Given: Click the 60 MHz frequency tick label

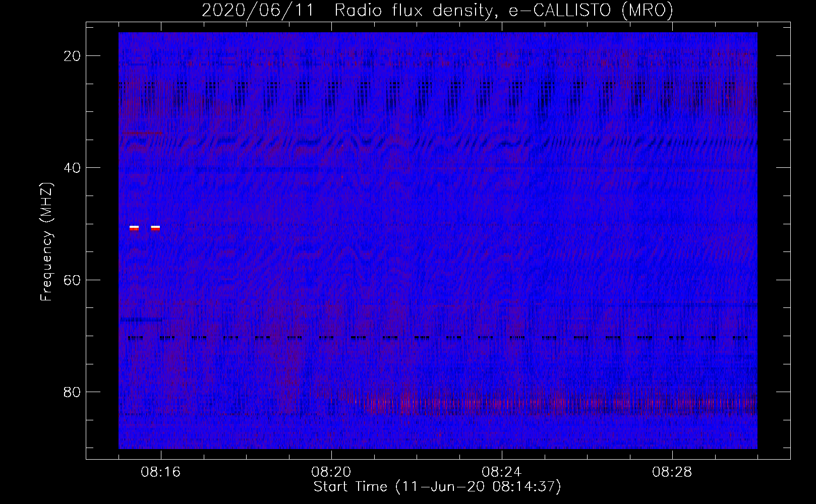Looking at the screenshot, I should (x=73, y=280).
